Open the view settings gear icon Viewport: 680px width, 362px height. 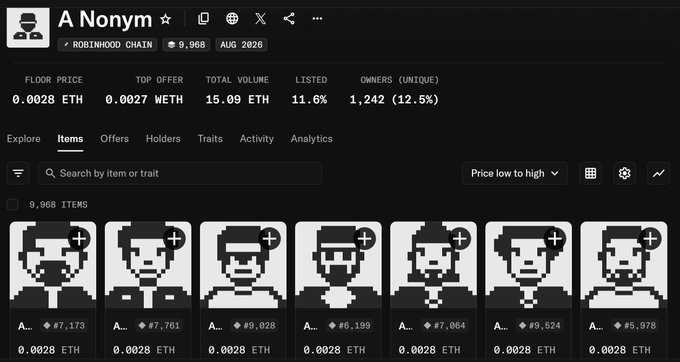point(624,173)
